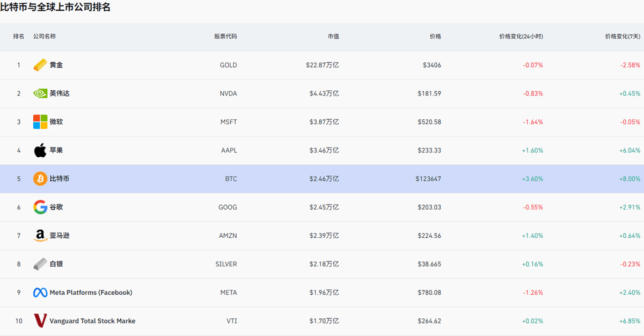The height and width of the screenshot is (336, 644).
Task: Click the silver price $38.665
Action: (x=429, y=264)
